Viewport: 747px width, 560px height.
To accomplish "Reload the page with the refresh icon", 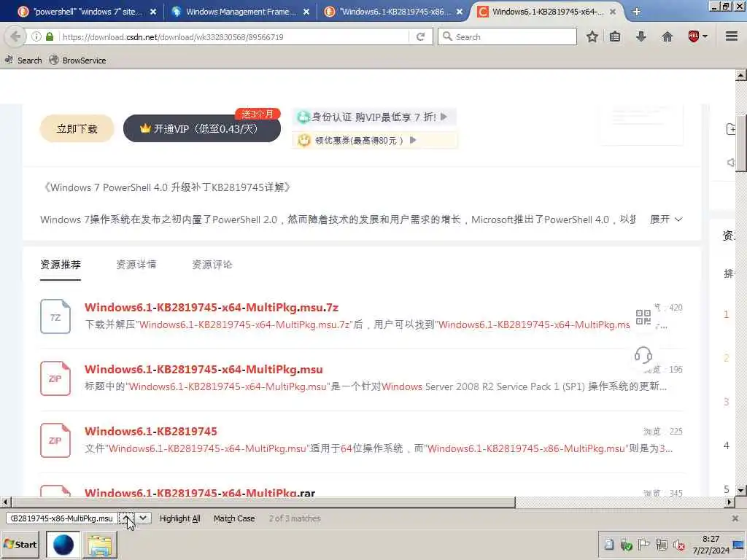I will point(421,36).
